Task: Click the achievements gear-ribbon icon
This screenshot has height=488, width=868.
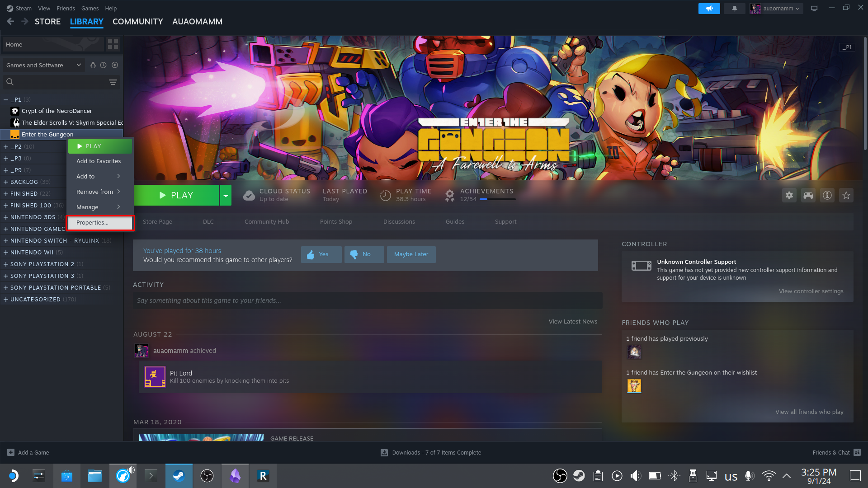Action: point(450,195)
